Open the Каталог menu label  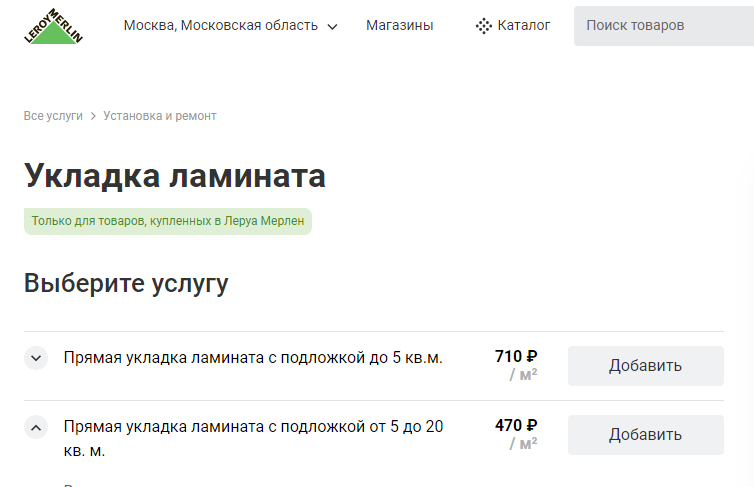[x=524, y=26]
